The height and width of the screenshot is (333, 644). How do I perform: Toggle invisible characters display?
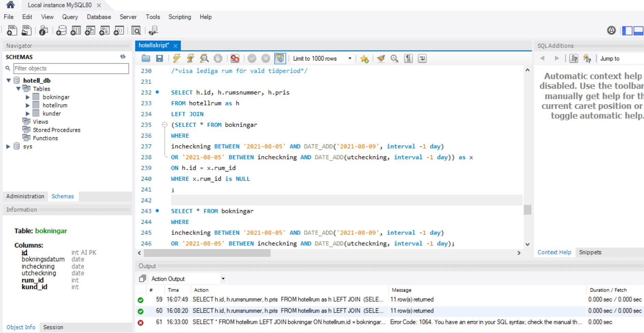tap(408, 59)
